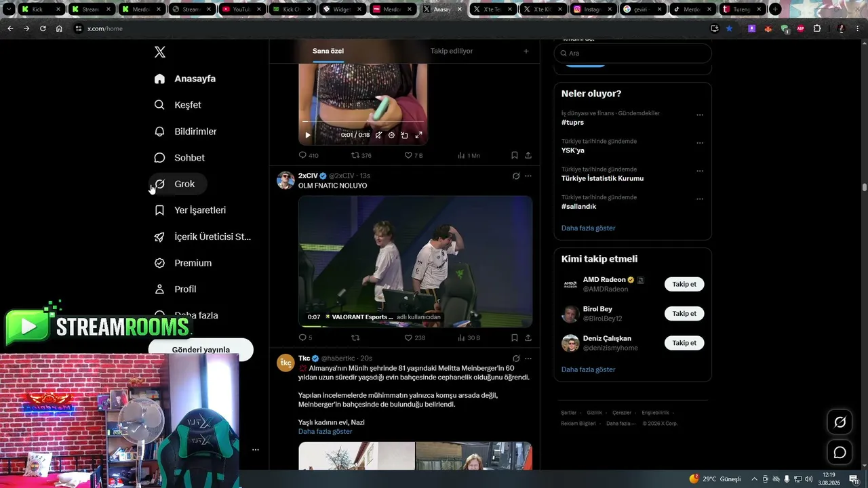The image size is (868, 488).
Task: Follow AMD Radeon
Action: (x=684, y=284)
